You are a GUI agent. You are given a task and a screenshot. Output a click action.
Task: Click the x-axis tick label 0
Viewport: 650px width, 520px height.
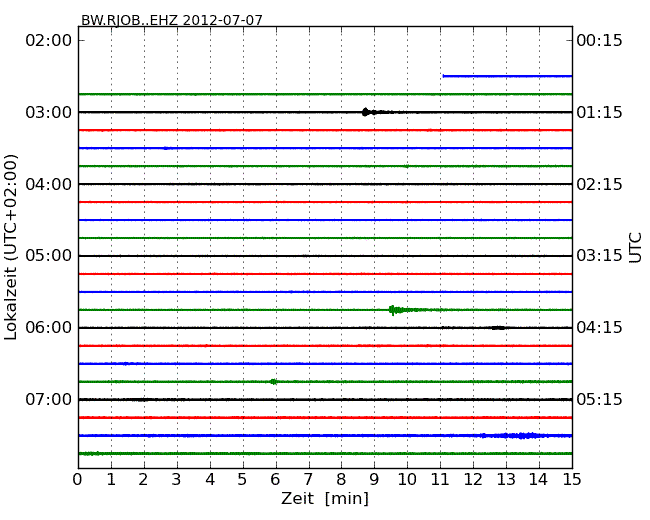pos(78,480)
